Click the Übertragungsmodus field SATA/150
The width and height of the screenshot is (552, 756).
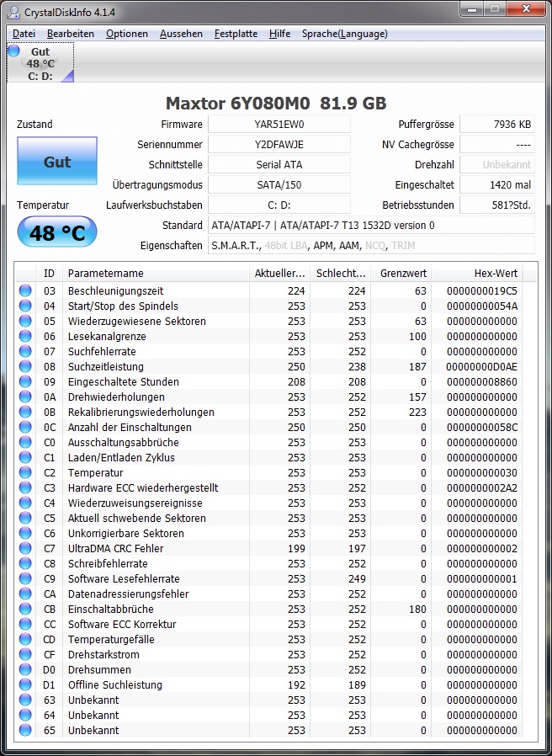tap(279, 185)
